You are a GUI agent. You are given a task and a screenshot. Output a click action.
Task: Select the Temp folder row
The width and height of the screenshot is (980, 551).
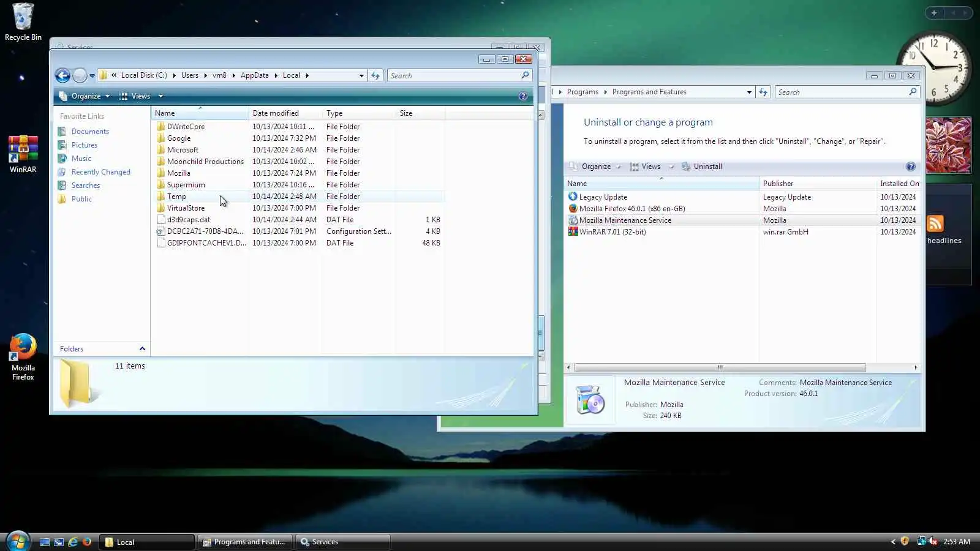click(298, 197)
